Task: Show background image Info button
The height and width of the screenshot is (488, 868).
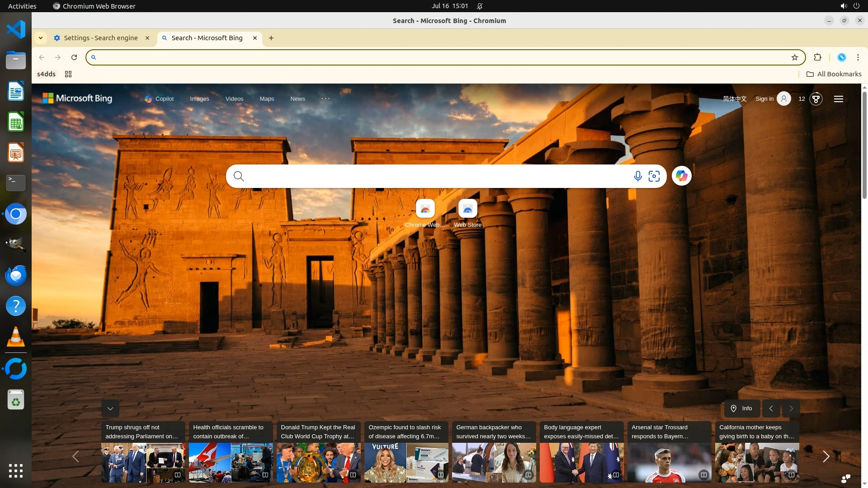Action: point(741,408)
